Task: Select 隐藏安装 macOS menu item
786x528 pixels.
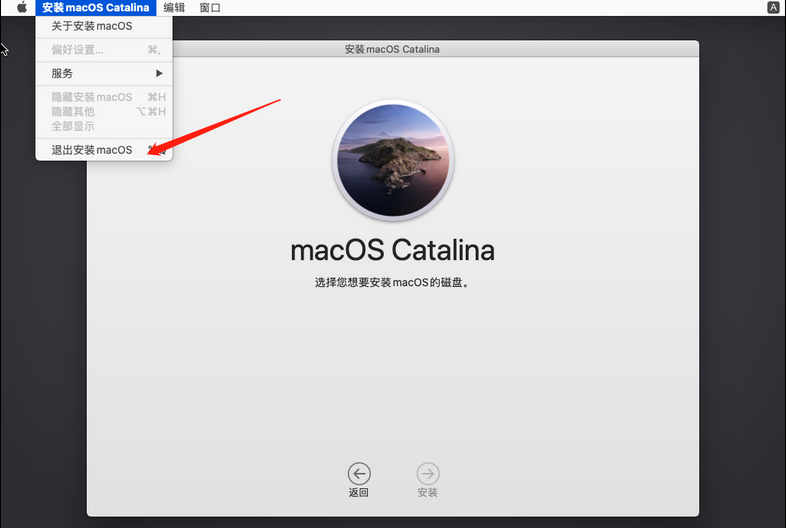Action: tap(104, 97)
